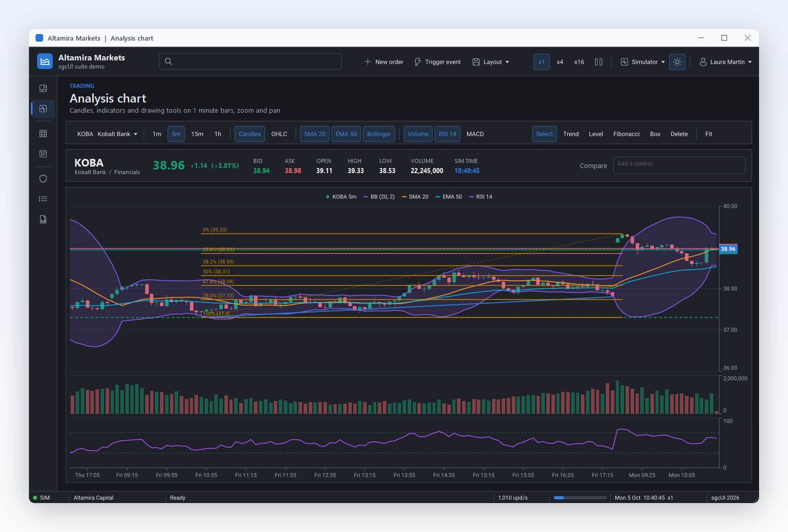Viewport: 788px width, 532px height.
Task: Open the report document sidebar icon
Action: tap(43, 219)
